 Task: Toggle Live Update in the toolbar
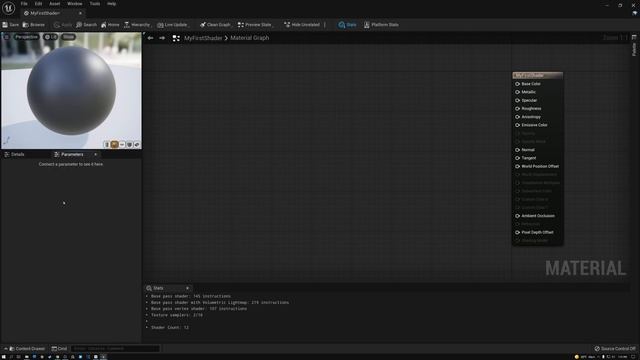click(x=173, y=25)
